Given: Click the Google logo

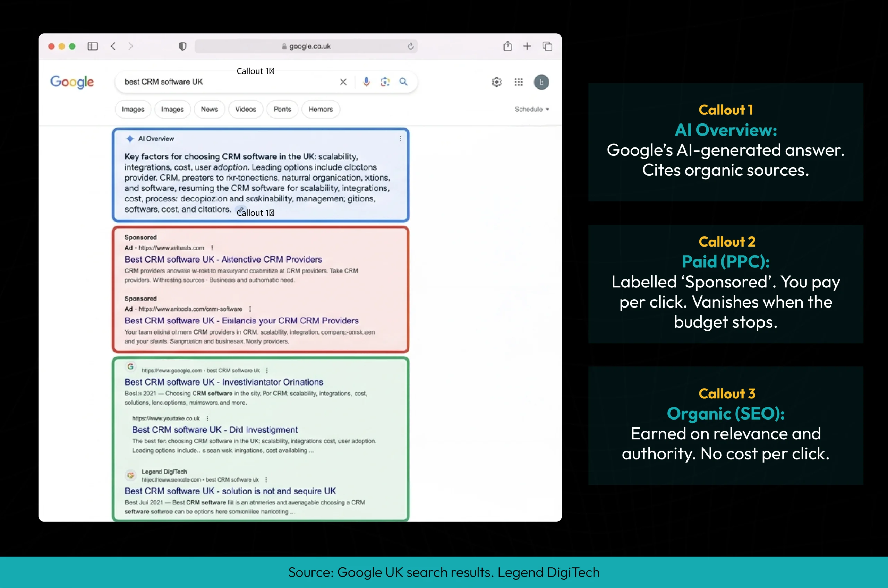Looking at the screenshot, I should [x=72, y=82].
